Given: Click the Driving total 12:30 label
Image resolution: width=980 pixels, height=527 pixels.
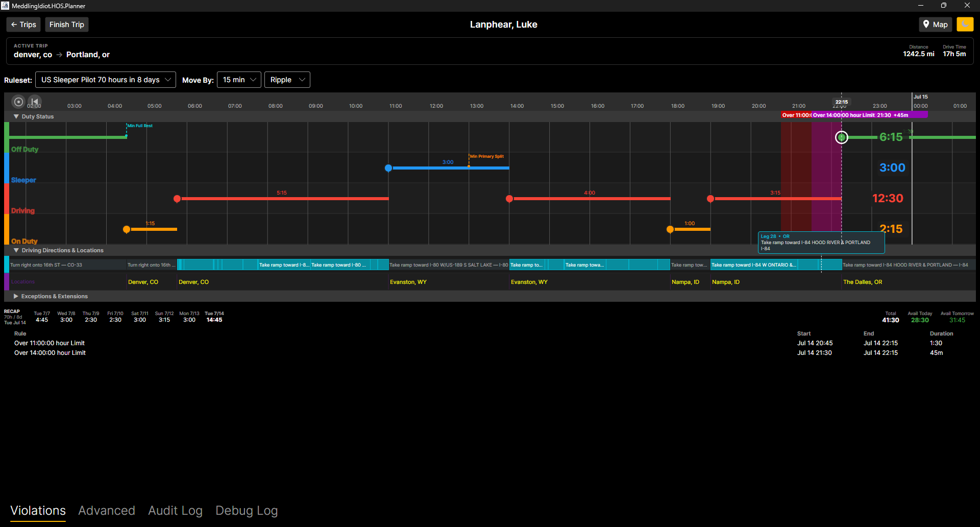Looking at the screenshot, I should (888, 198).
